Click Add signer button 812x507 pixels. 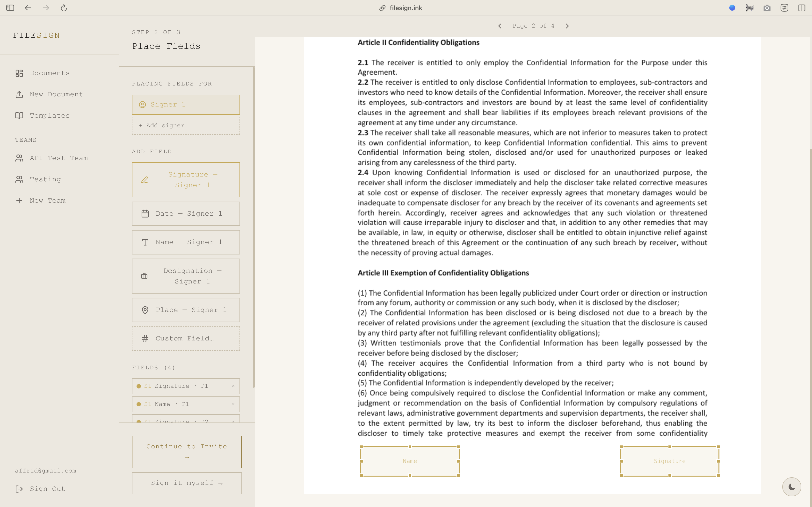click(186, 125)
